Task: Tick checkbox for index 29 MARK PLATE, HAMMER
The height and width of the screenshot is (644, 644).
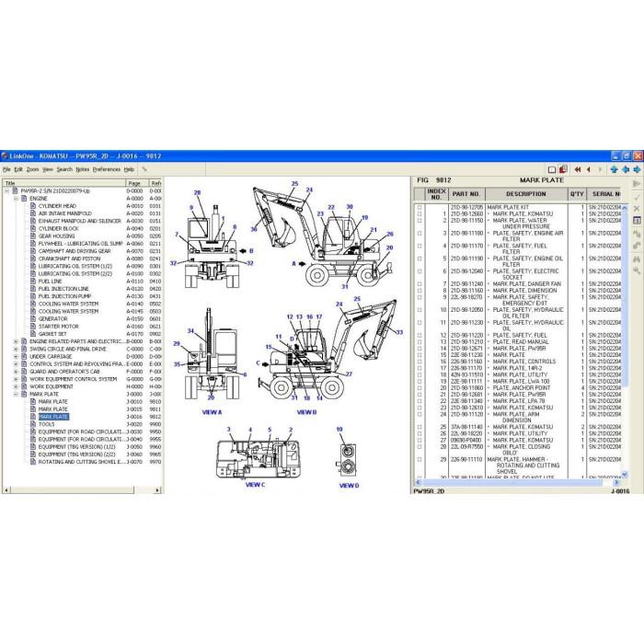Action: pyautogui.click(x=420, y=460)
